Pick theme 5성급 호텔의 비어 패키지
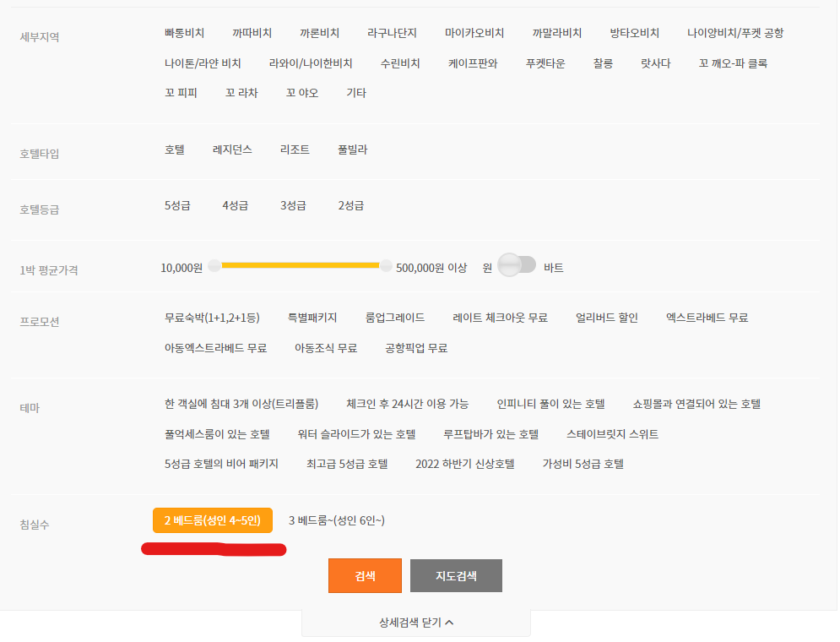 221,464
